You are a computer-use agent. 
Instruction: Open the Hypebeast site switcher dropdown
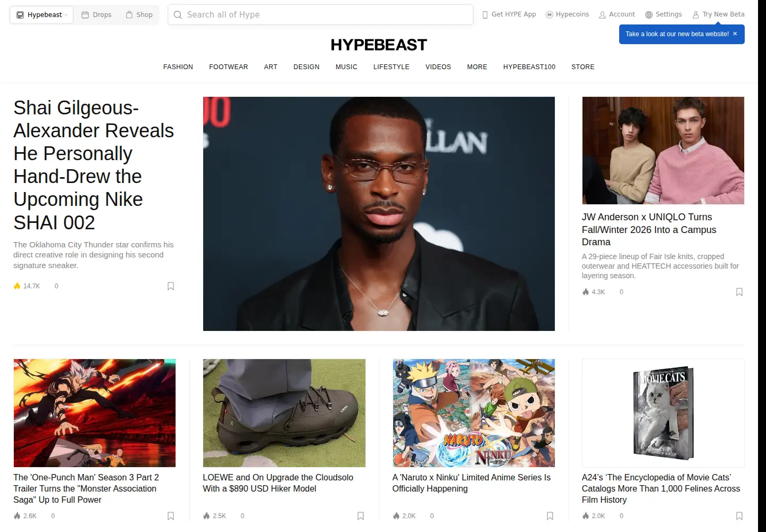click(41, 15)
